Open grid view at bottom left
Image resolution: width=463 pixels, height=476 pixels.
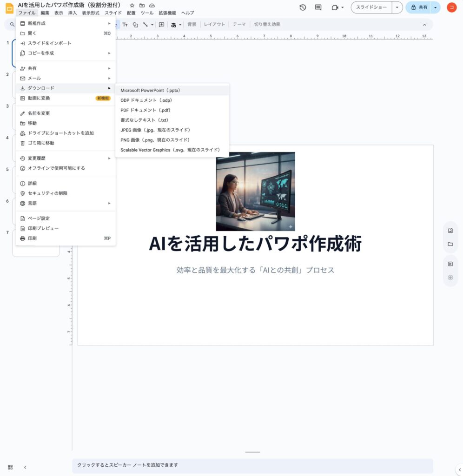(10, 467)
